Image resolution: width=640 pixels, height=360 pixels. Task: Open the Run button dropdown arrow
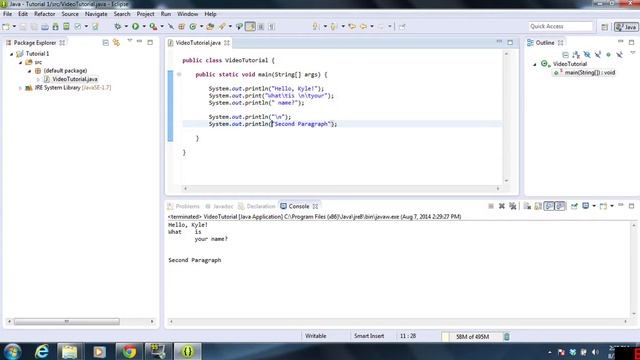[x=144, y=27]
